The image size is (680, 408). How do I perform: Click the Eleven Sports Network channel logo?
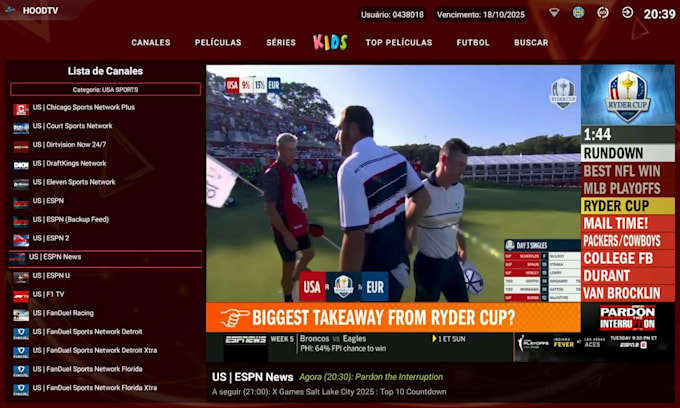coord(21,183)
